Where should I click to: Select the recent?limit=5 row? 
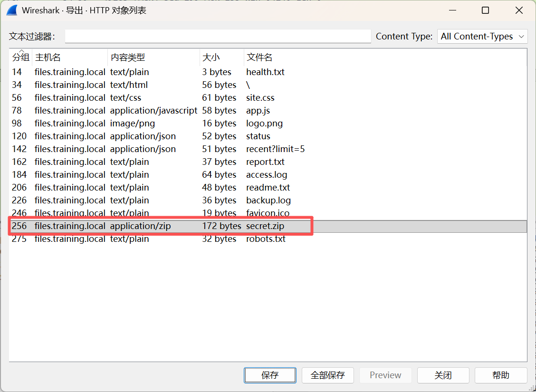[268, 149]
